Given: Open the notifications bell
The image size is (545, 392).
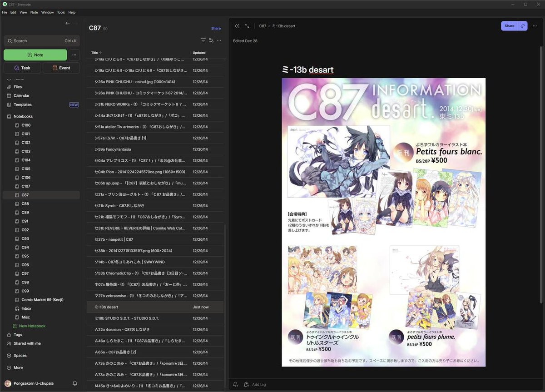Looking at the screenshot, I should point(75,383).
